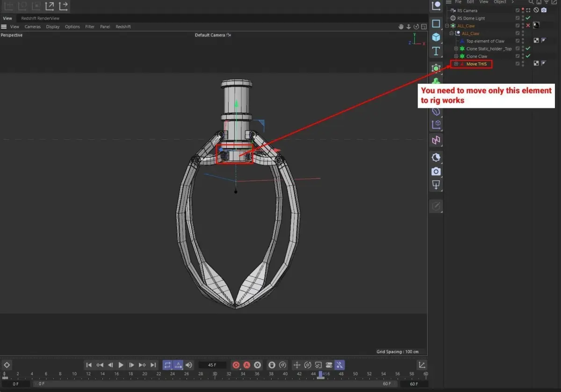Select RS Dome Light in Object Manager
The width and height of the screenshot is (561, 392).
click(x=471, y=18)
